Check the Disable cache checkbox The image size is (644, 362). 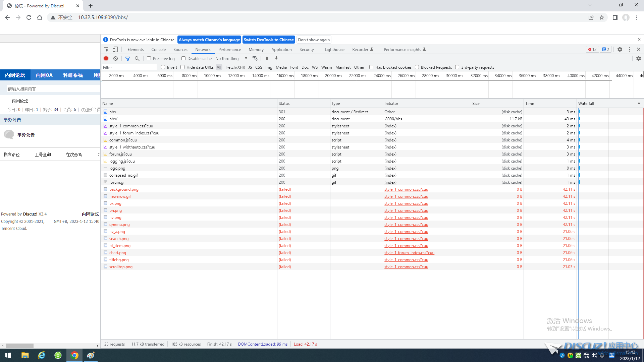point(183,58)
